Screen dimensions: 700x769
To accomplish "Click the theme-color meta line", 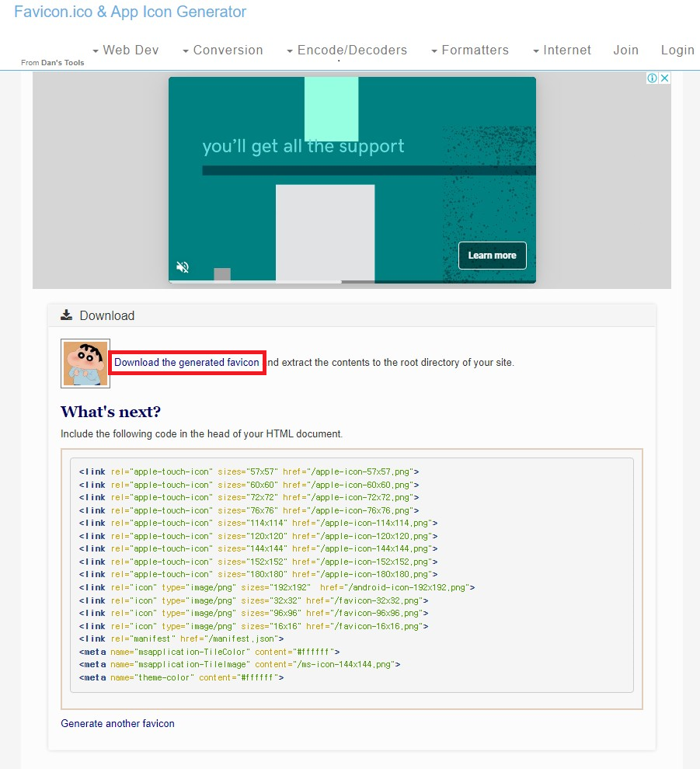I will coord(181,677).
